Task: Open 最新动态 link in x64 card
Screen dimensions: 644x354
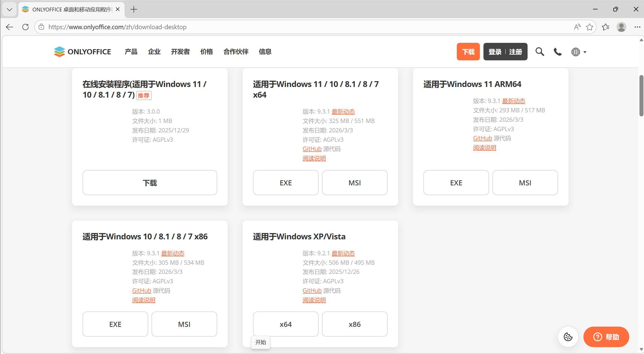Action: 343,112
